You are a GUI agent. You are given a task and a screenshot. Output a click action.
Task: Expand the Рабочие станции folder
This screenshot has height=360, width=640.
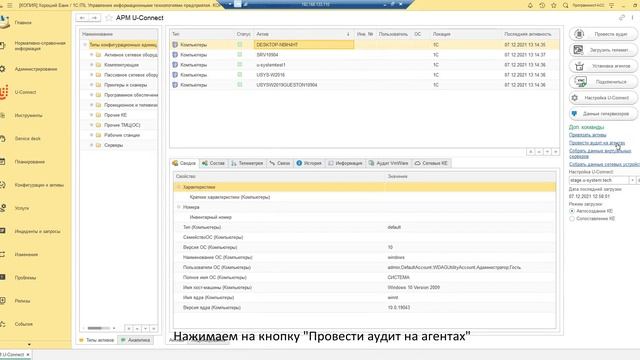[x=91, y=135]
